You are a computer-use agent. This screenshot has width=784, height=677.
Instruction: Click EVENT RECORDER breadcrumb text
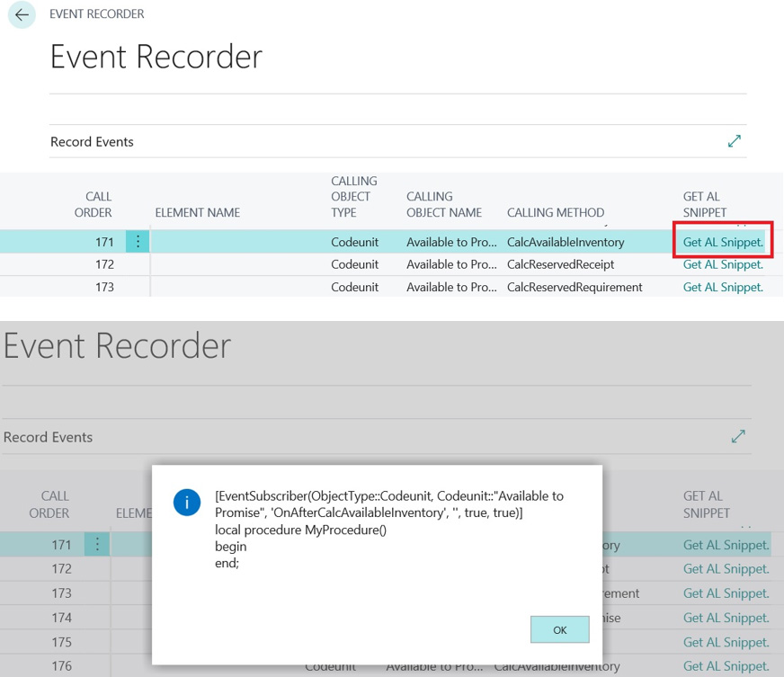pos(96,14)
